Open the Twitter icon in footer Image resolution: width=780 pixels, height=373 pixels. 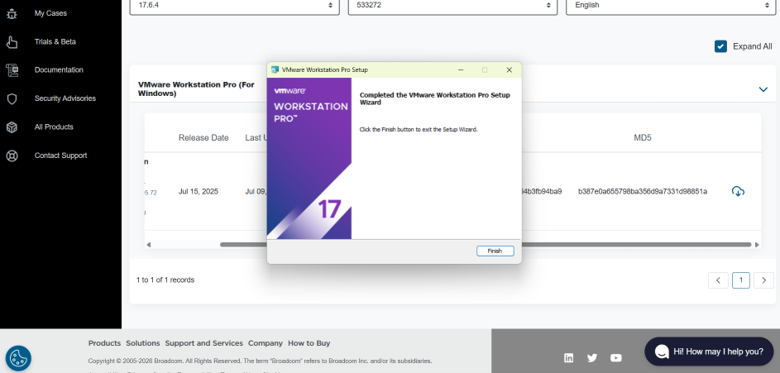(592, 358)
